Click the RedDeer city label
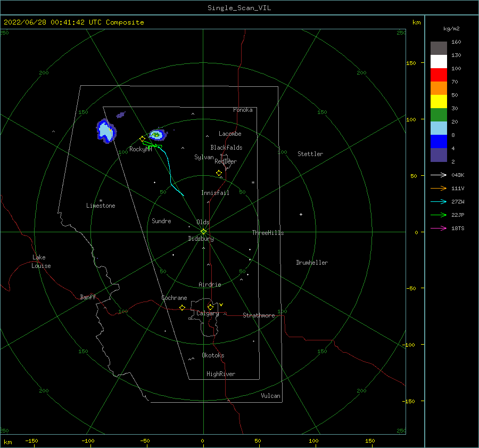Viewport: 479px width, 448px height. [x=226, y=161]
